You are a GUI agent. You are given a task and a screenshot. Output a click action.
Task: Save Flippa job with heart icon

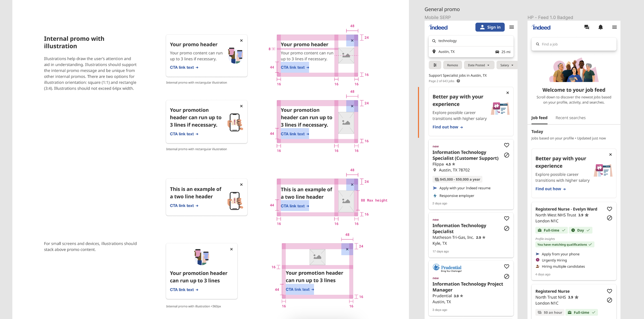coord(506,145)
